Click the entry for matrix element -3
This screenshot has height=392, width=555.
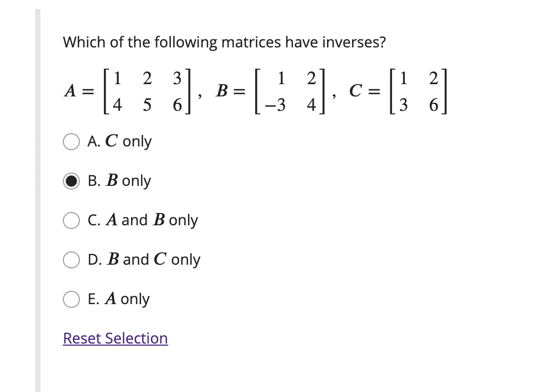(274, 103)
